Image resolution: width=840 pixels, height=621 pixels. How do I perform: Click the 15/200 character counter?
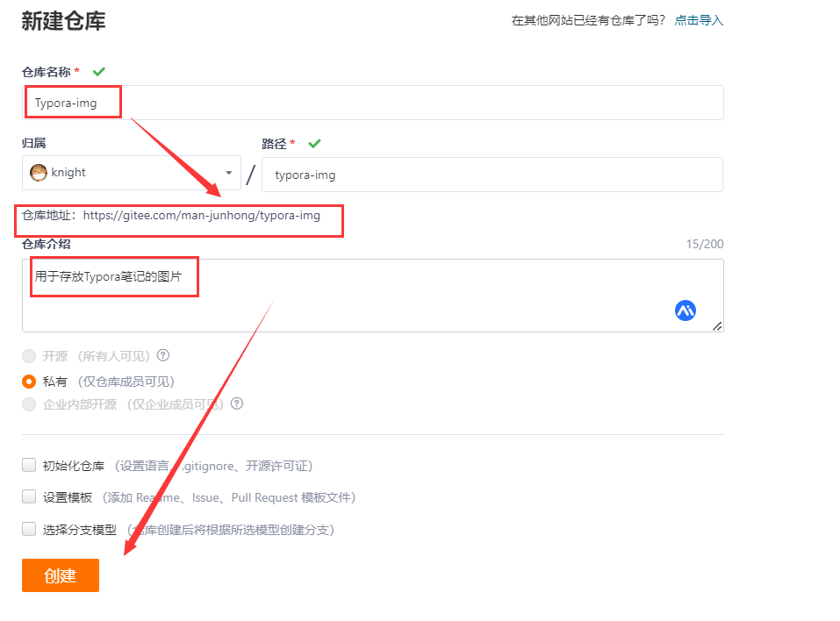705,244
